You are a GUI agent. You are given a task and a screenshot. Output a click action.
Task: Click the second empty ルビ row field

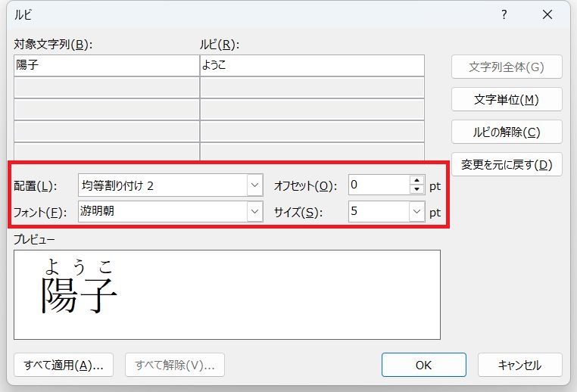click(x=312, y=109)
